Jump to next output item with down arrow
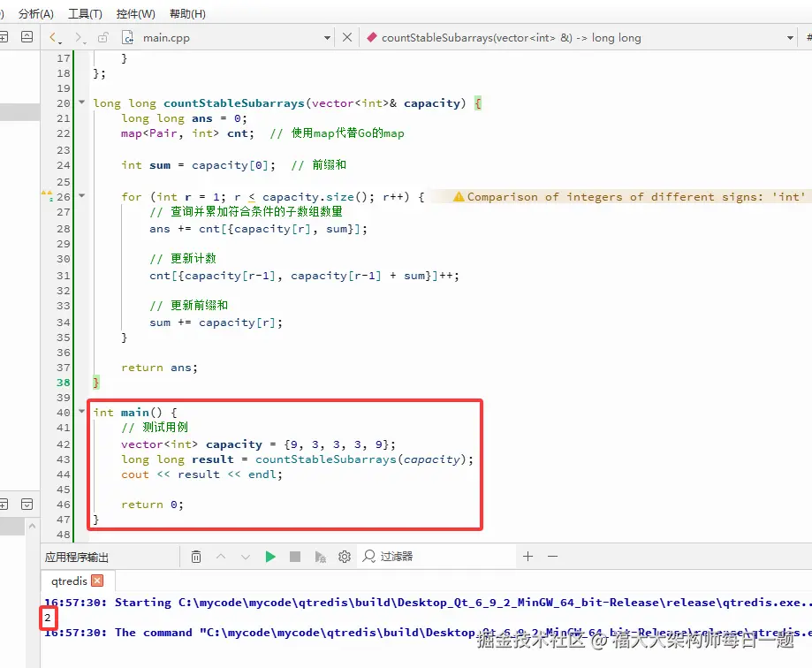Viewport: 812px width, 668px height. [246, 557]
